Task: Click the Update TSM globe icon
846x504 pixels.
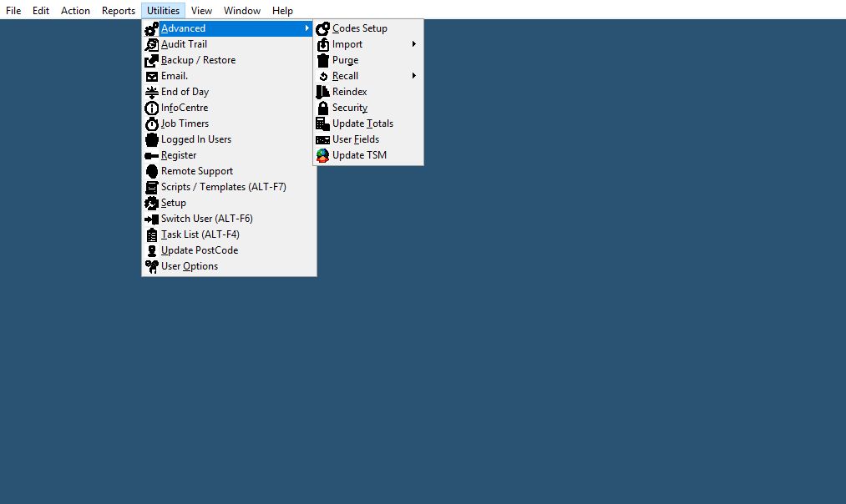Action: 322,155
